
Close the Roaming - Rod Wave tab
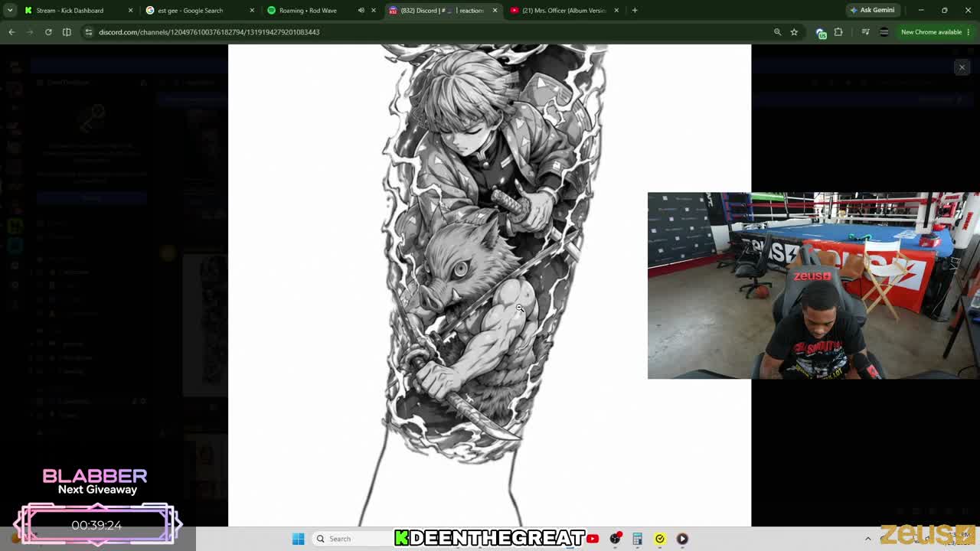(374, 10)
